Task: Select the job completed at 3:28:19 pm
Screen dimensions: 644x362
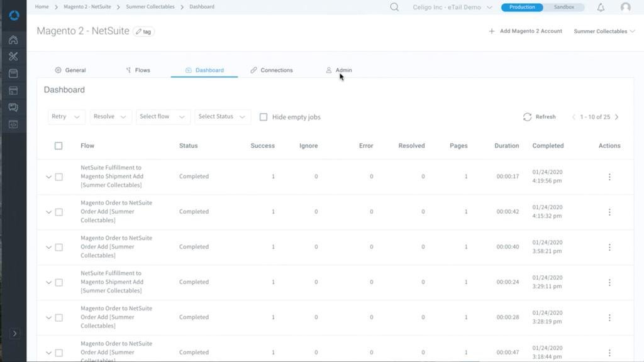Action: (x=58, y=317)
